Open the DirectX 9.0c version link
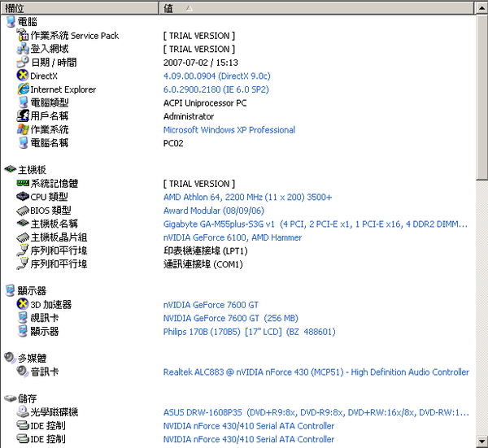The image size is (488, 448). 217,76
